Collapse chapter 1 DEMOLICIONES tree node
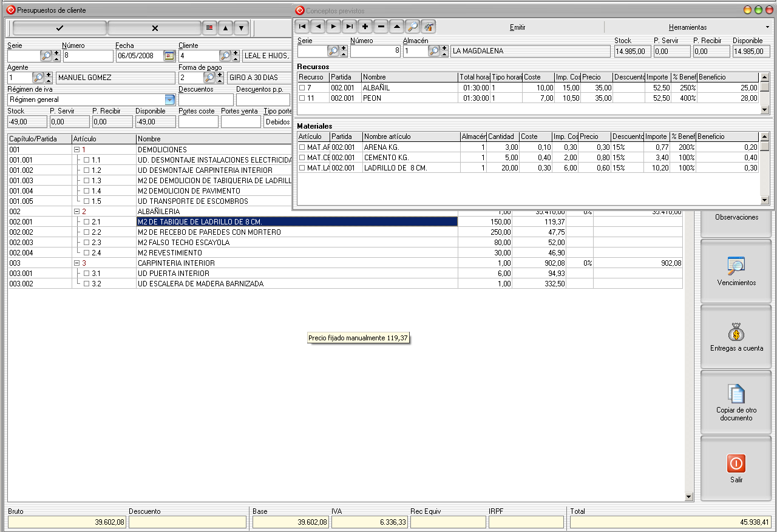Viewport: 777px width, 532px height. click(x=76, y=150)
